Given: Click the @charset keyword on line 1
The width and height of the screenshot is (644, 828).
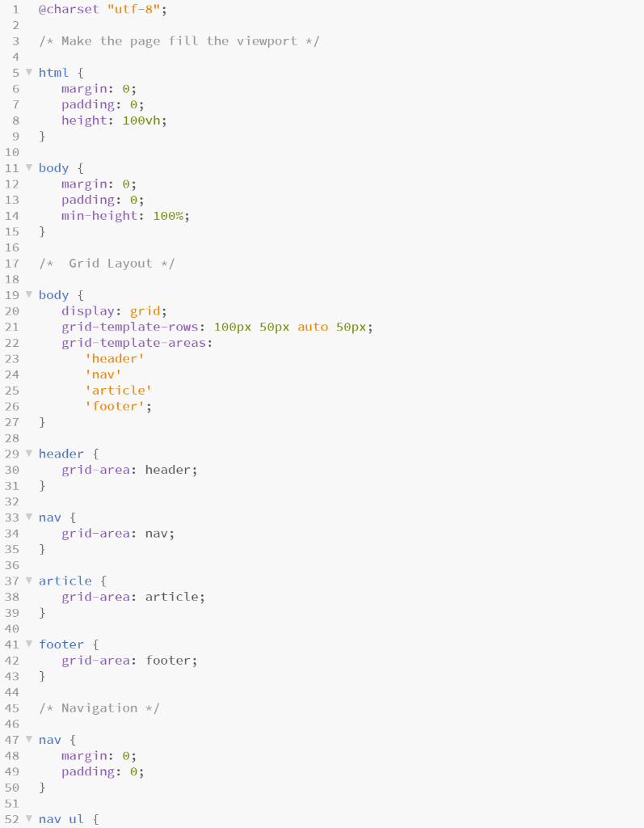Looking at the screenshot, I should coord(69,10).
